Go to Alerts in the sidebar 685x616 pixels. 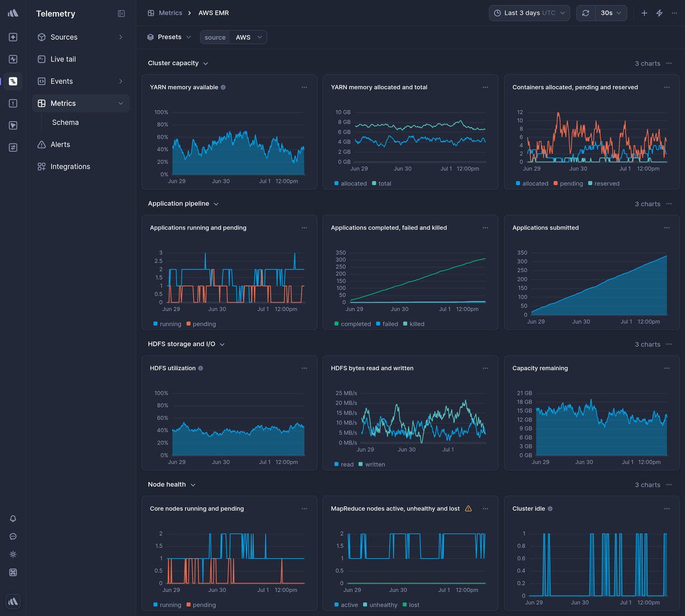(81, 144)
